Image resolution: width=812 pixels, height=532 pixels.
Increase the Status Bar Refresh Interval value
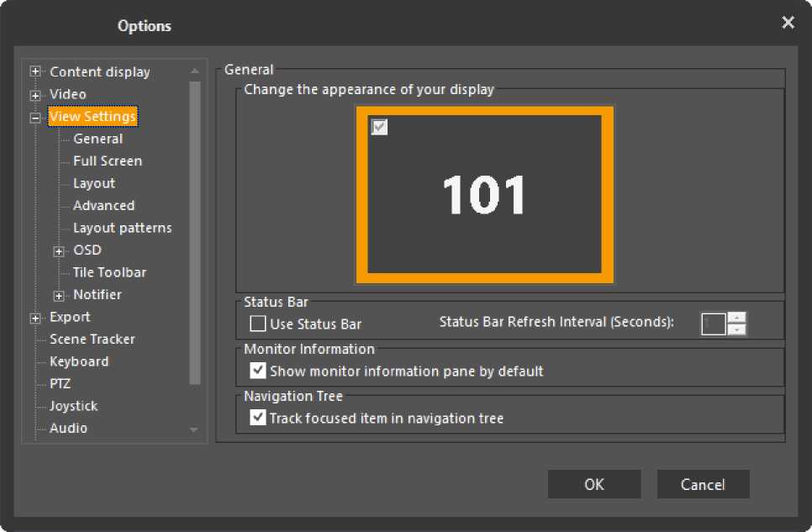[x=737, y=318]
